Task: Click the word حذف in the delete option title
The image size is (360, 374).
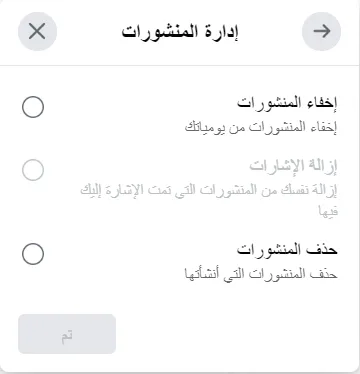Action: (322, 250)
